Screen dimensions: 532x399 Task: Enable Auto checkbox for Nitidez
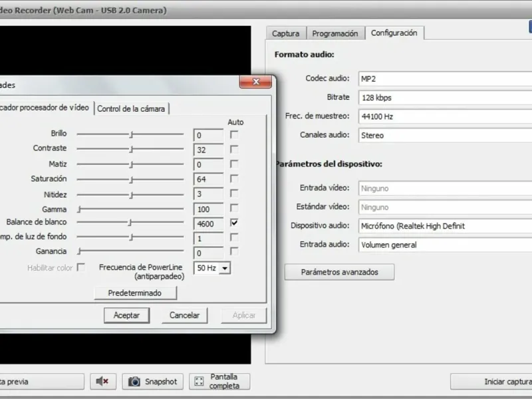pos(234,194)
